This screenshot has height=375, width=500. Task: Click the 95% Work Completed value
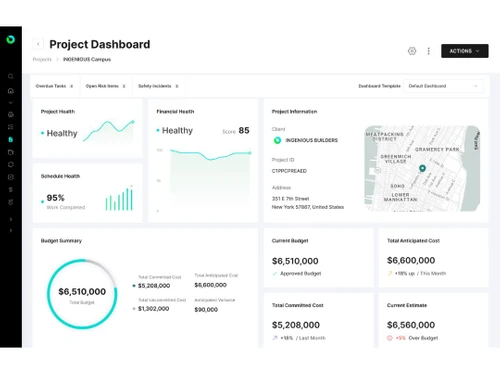[x=56, y=198]
